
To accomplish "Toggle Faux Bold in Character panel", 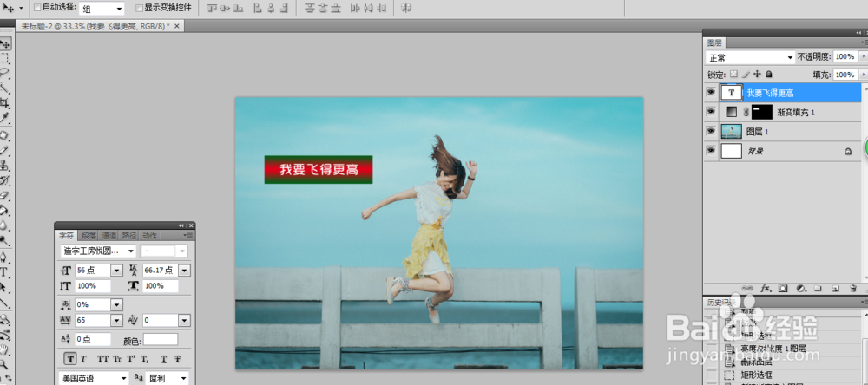I will point(70,358).
